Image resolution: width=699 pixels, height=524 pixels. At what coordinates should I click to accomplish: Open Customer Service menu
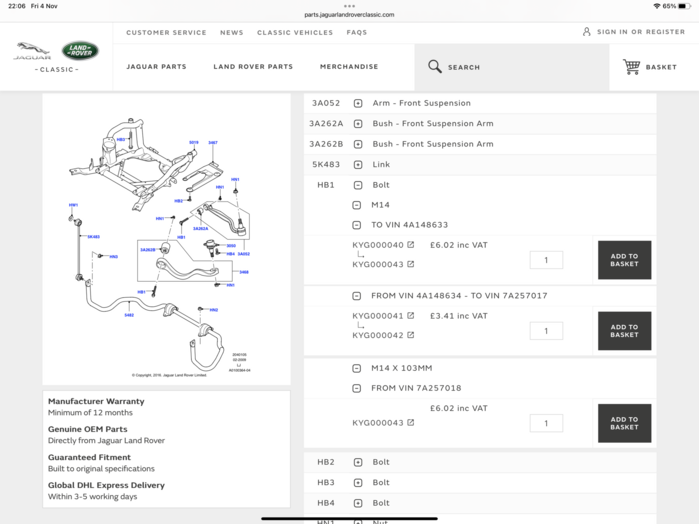166,33
